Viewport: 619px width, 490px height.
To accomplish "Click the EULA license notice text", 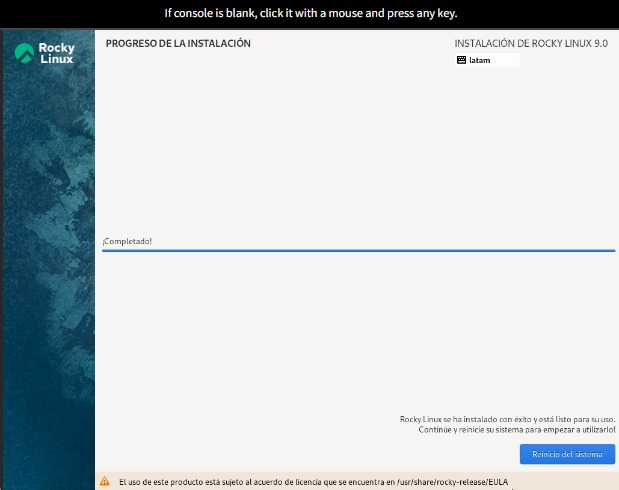I will coord(313,482).
